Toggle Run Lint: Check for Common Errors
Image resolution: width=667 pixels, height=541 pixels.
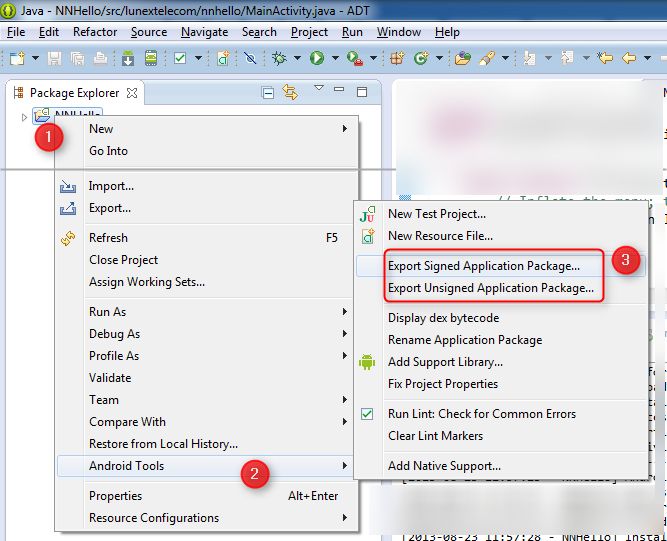501,414
